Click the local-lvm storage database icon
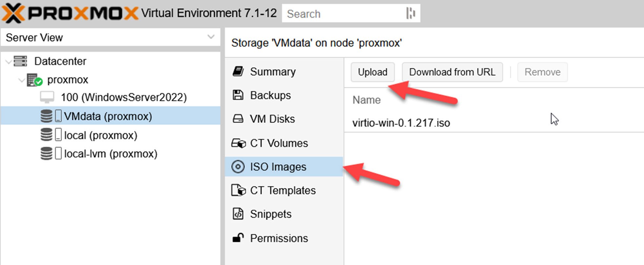This screenshot has height=265, width=644. (x=46, y=153)
